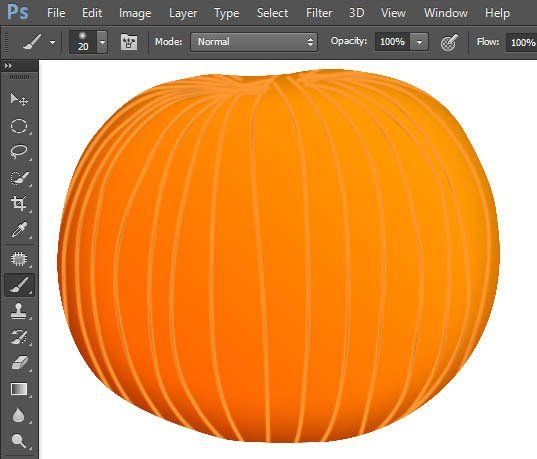
Task: Open the Image menu
Action: 135,13
